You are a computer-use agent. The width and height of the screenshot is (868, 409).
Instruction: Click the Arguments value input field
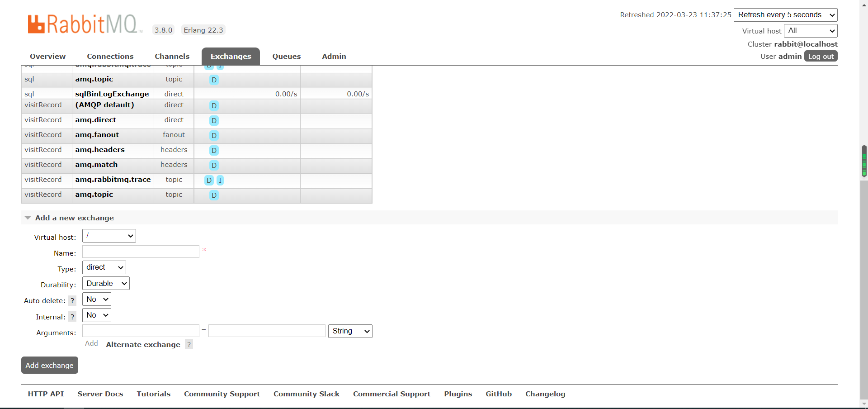coord(267,331)
